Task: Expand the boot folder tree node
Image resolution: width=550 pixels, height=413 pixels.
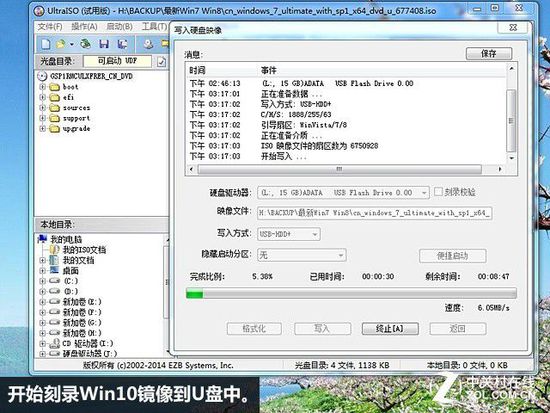Action: pyautogui.click(x=42, y=87)
